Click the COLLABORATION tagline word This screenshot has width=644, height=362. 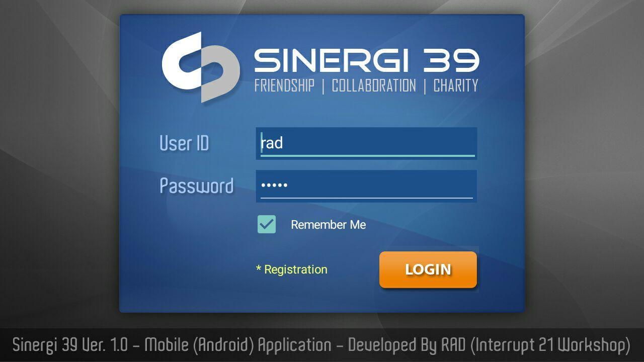point(374,85)
